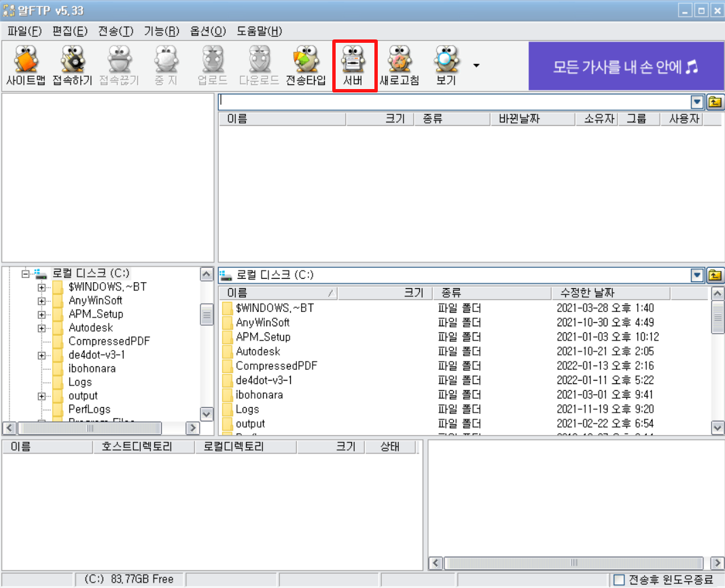
Task: Click folder tree horizontal scroll right arrow
Action: [x=192, y=428]
